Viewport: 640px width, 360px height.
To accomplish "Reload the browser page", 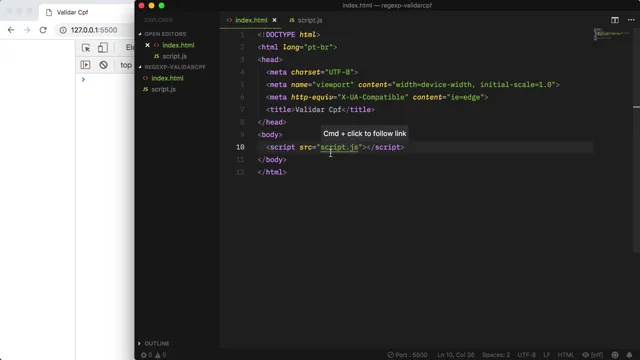I will coord(43,30).
